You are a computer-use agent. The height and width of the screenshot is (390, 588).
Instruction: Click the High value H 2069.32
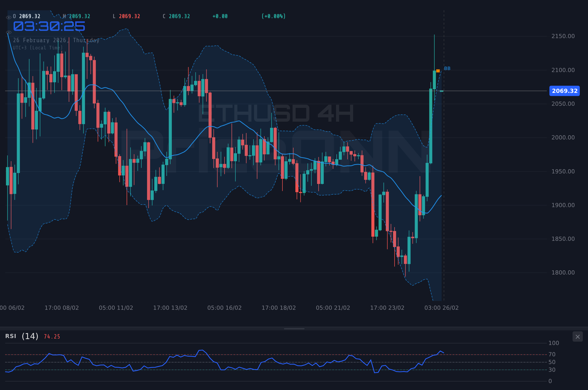coord(76,16)
